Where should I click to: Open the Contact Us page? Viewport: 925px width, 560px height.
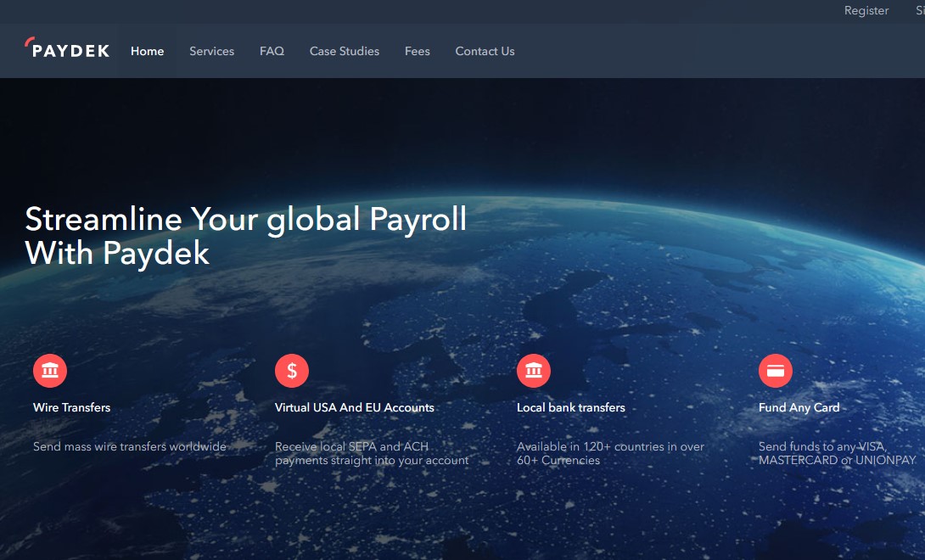pos(485,52)
